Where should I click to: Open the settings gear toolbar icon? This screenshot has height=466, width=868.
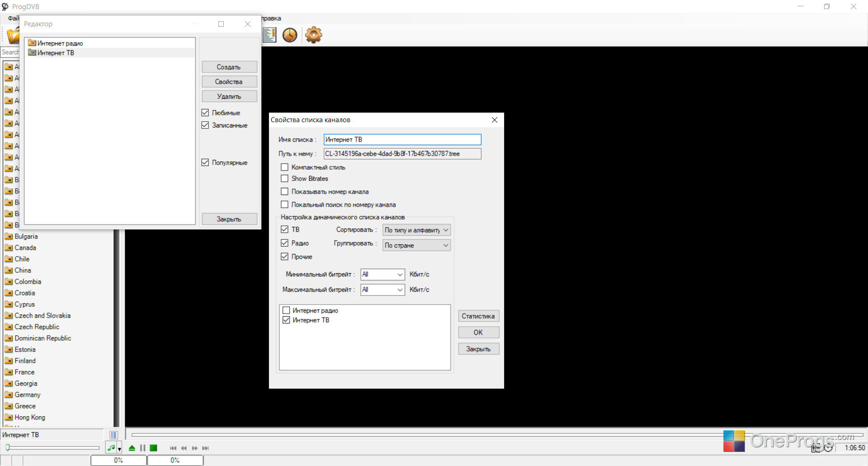pos(313,35)
